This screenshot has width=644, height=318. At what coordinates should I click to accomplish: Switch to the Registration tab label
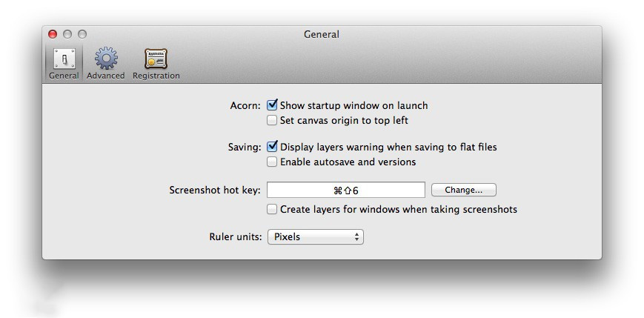click(156, 76)
